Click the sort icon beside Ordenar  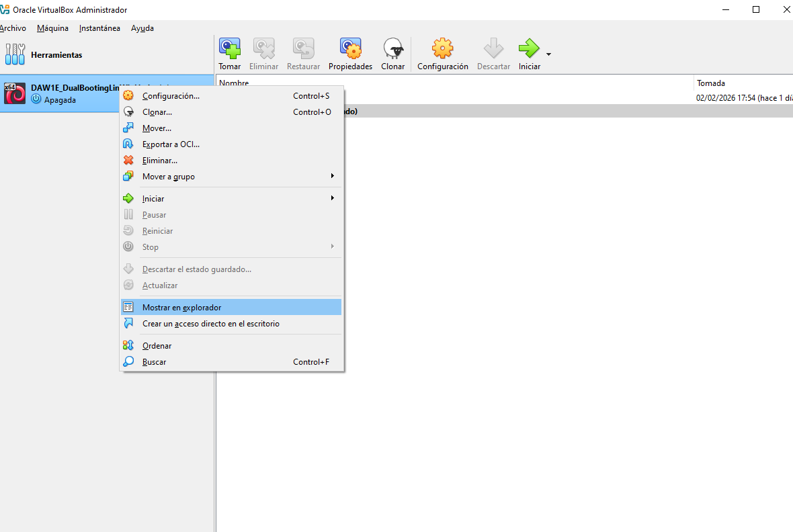(x=128, y=345)
